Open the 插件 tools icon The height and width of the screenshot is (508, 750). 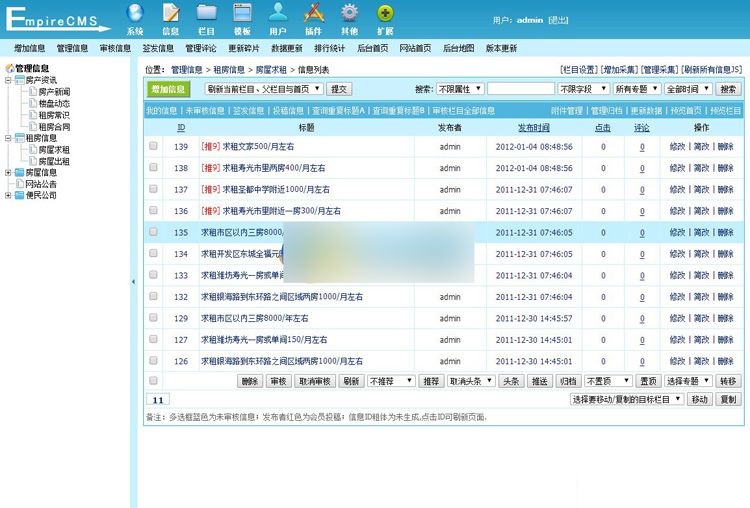click(314, 13)
